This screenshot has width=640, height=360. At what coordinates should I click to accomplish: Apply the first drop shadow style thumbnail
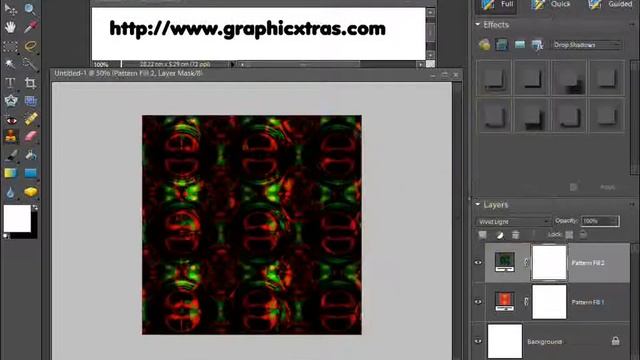pos(493,78)
